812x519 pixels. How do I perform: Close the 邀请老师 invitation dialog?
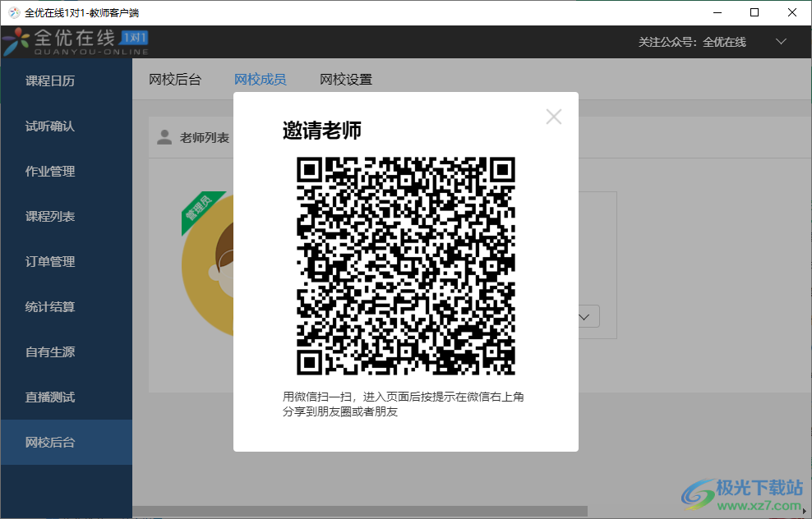point(553,116)
